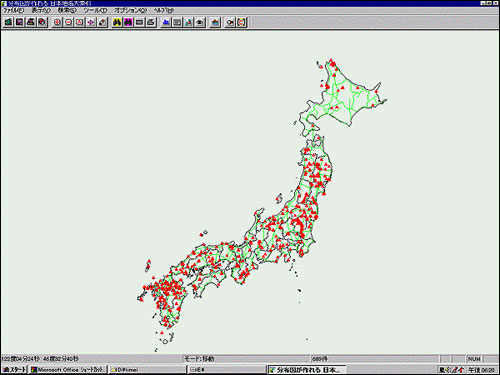This screenshot has height=375, width=500.
Task: Click the blue chart icon in toolbar
Action: click(166, 22)
